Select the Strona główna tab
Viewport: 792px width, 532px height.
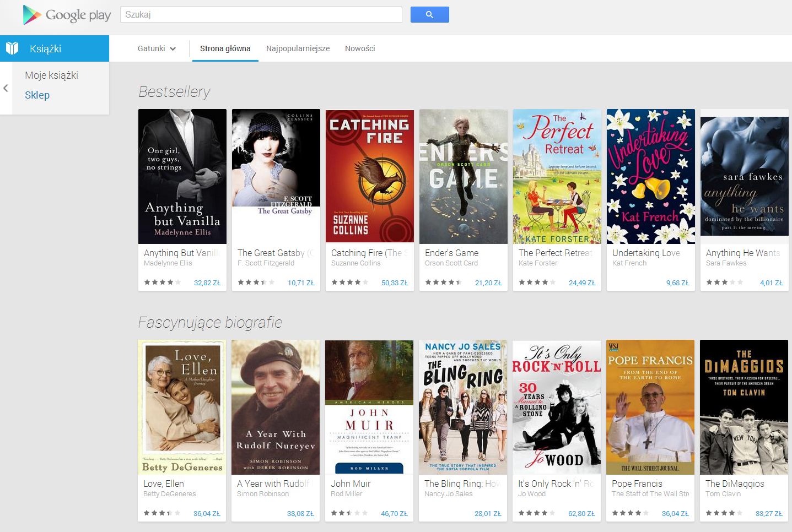(x=225, y=48)
